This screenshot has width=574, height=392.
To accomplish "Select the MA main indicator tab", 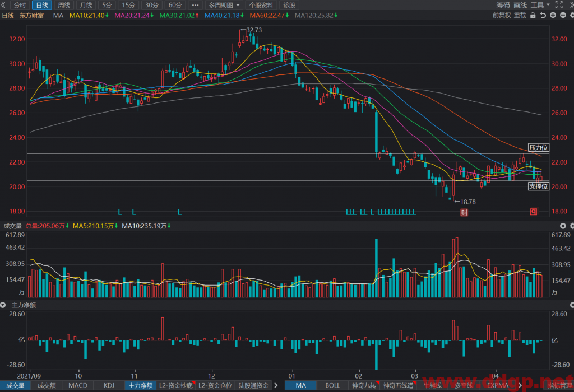I will click(x=301, y=385).
